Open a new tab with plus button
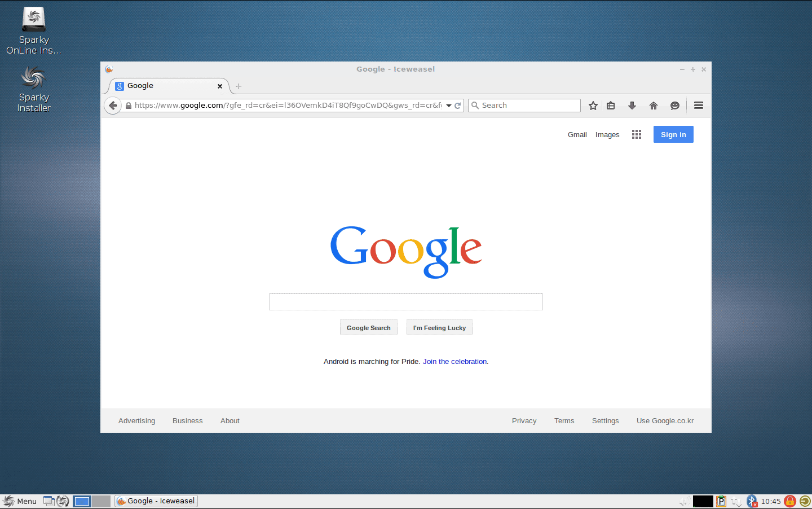 [239, 86]
